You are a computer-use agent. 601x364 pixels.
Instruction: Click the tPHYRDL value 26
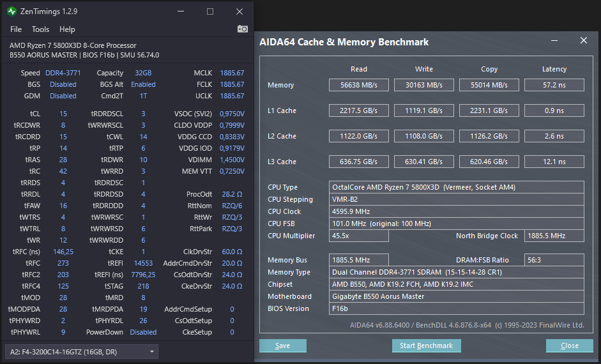[x=143, y=321]
